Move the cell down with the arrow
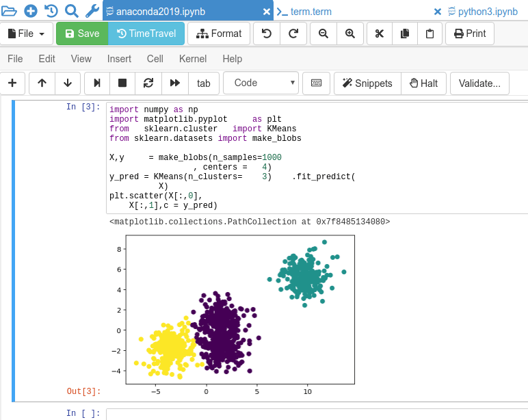 click(68, 83)
